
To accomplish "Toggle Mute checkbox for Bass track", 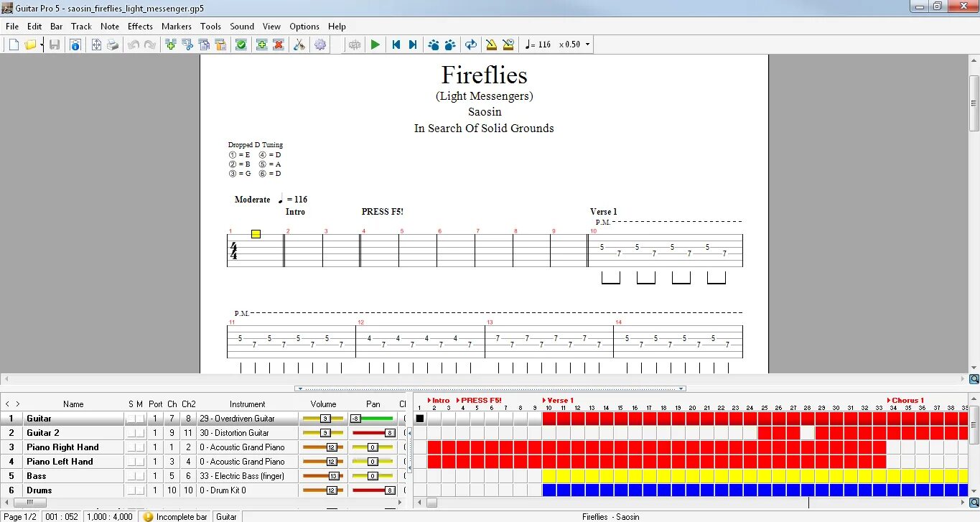I will tap(140, 476).
